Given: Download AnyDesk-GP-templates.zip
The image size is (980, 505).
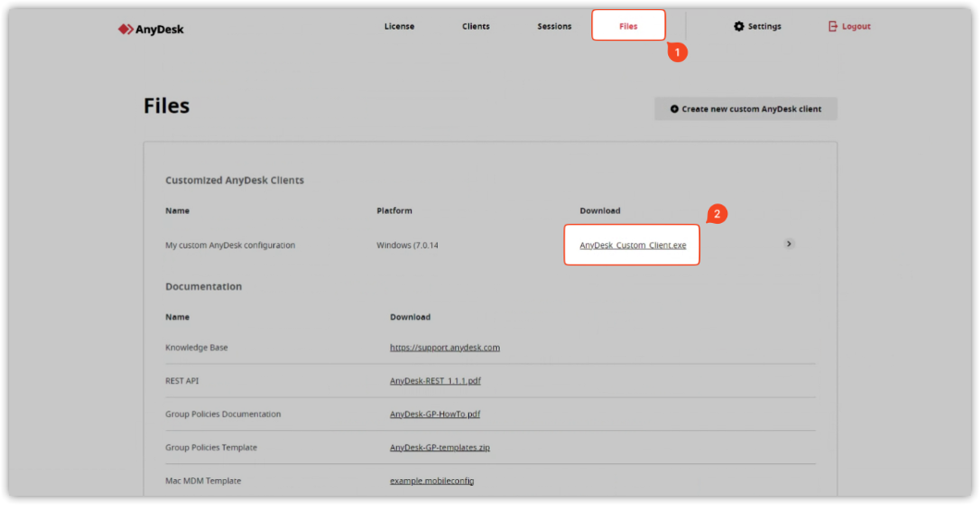Looking at the screenshot, I should [x=440, y=448].
